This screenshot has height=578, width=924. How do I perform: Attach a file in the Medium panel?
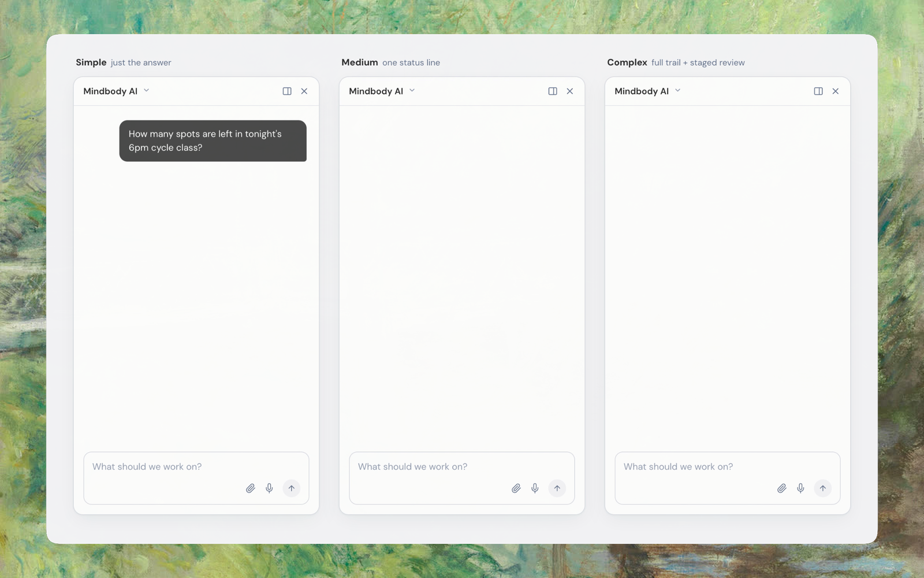click(x=516, y=488)
